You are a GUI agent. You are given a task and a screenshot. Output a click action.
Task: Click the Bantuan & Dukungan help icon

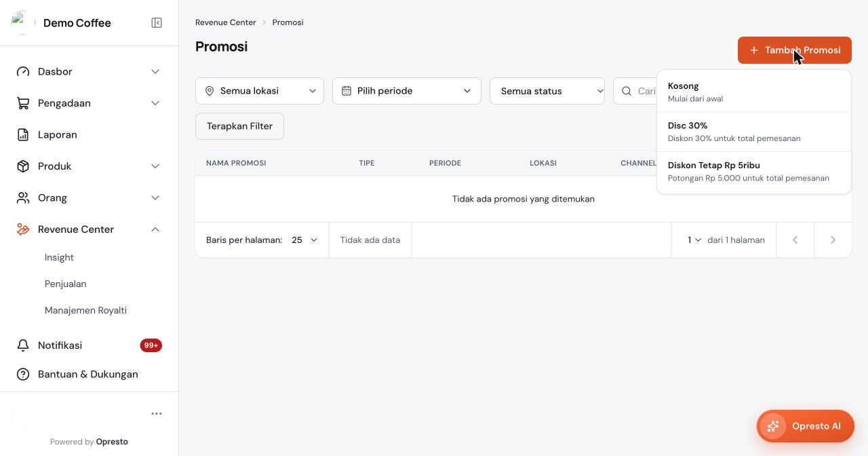tap(23, 375)
